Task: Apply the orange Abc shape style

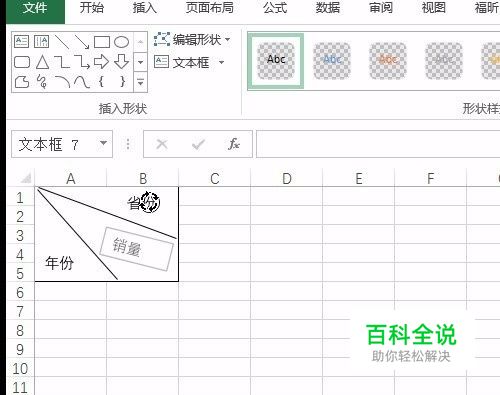Action: (x=388, y=61)
